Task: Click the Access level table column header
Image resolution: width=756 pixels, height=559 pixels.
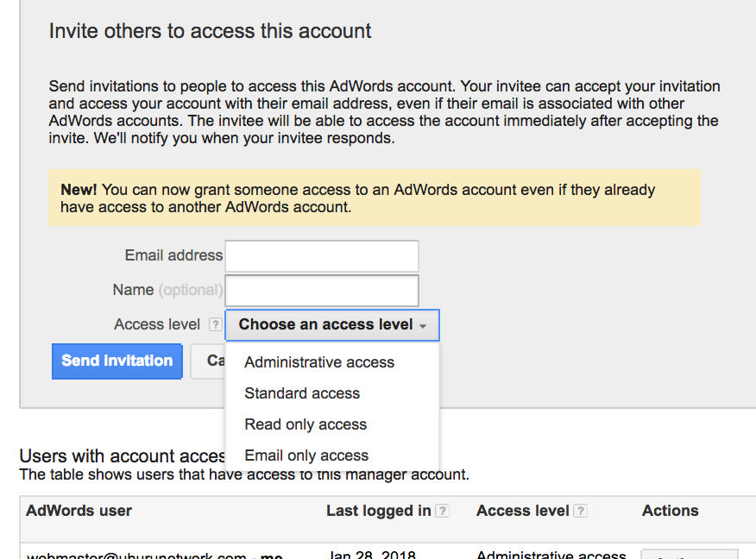Action: pos(523,511)
